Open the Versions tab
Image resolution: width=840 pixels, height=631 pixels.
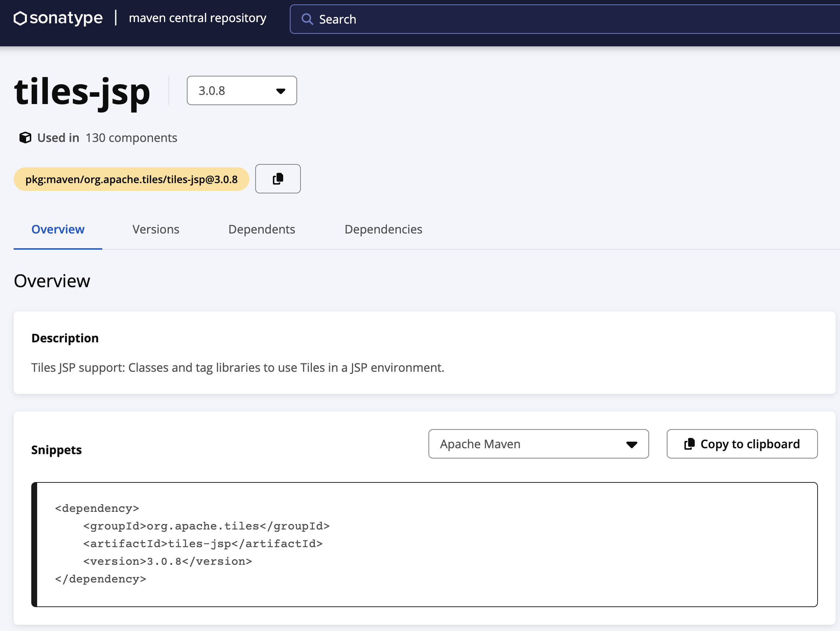pyautogui.click(x=156, y=229)
